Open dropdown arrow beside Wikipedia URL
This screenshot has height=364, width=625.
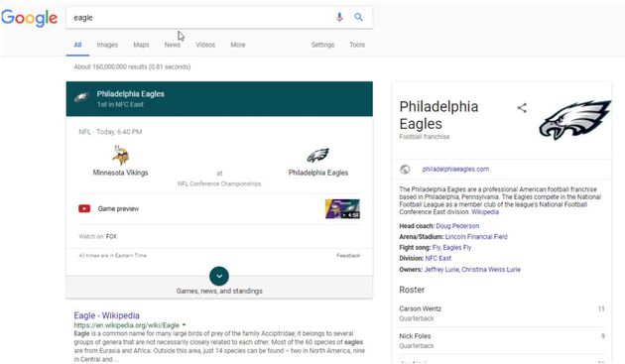coord(184,325)
